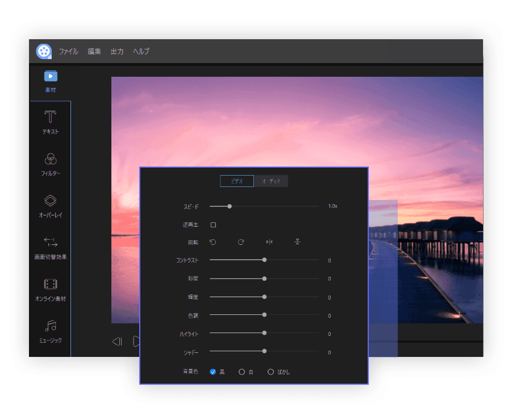The height and width of the screenshot is (420, 512).
Task: Click the スピード slider handle
Action: click(230, 206)
